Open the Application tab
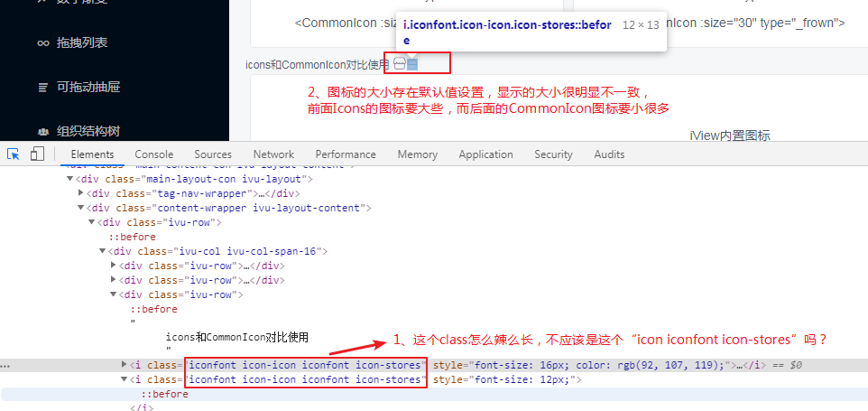Screen dimensions: 868x411 tap(486, 154)
